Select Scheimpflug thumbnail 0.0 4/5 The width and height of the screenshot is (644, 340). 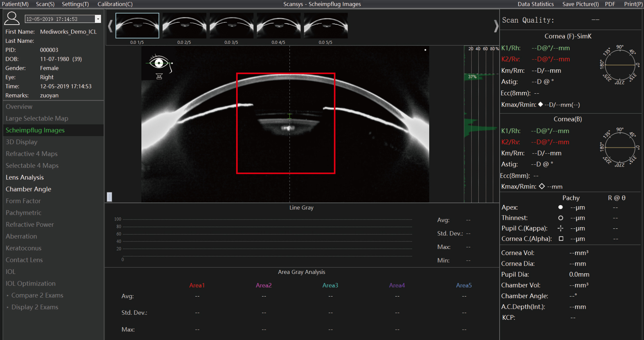[279, 26]
